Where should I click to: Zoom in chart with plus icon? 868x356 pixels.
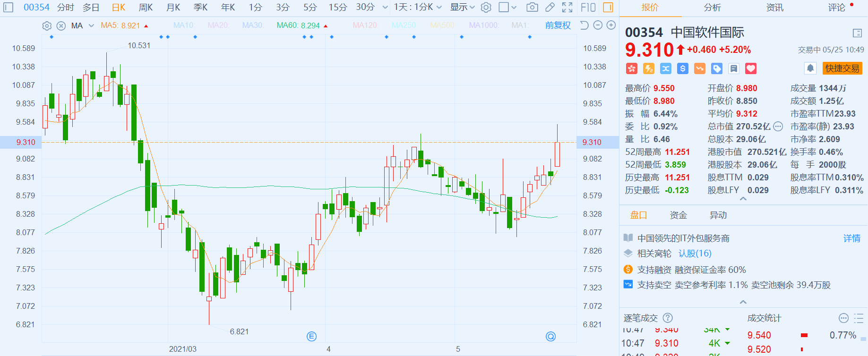(x=611, y=25)
